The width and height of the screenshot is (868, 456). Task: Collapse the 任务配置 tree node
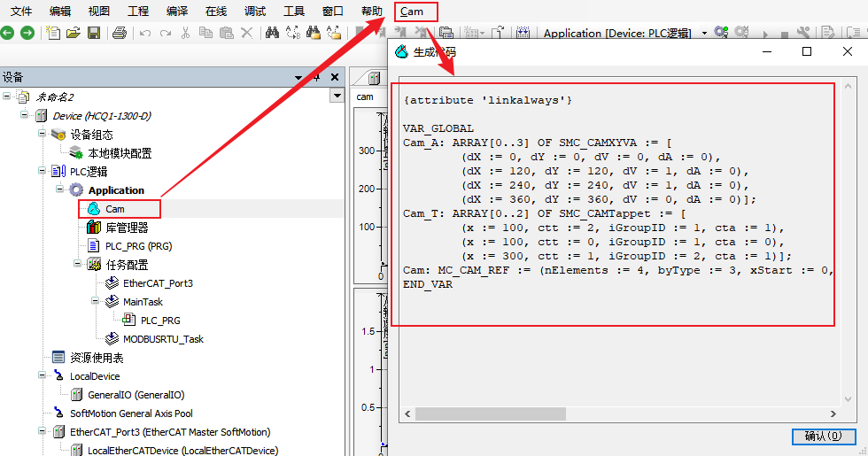click(79, 265)
